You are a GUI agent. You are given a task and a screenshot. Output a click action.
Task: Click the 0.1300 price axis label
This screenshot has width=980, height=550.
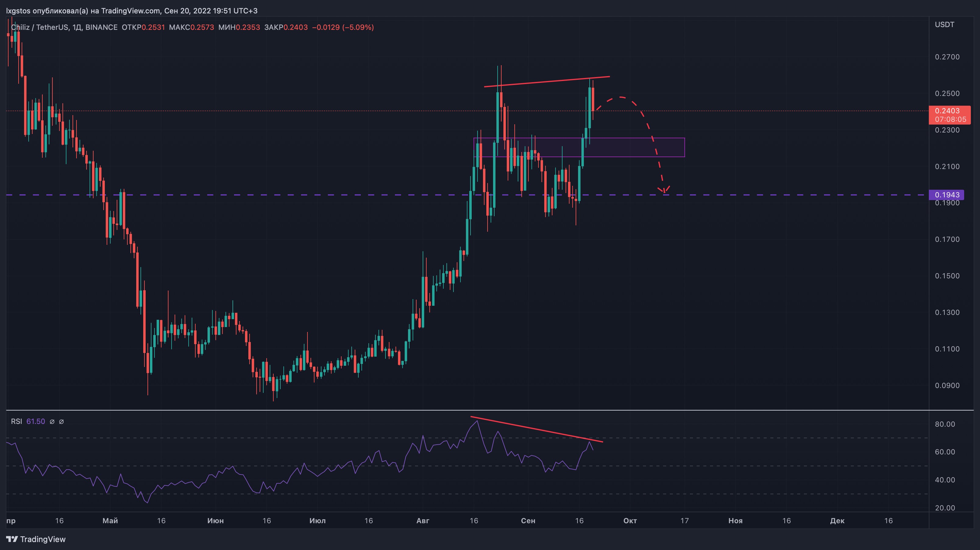click(x=947, y=312)
